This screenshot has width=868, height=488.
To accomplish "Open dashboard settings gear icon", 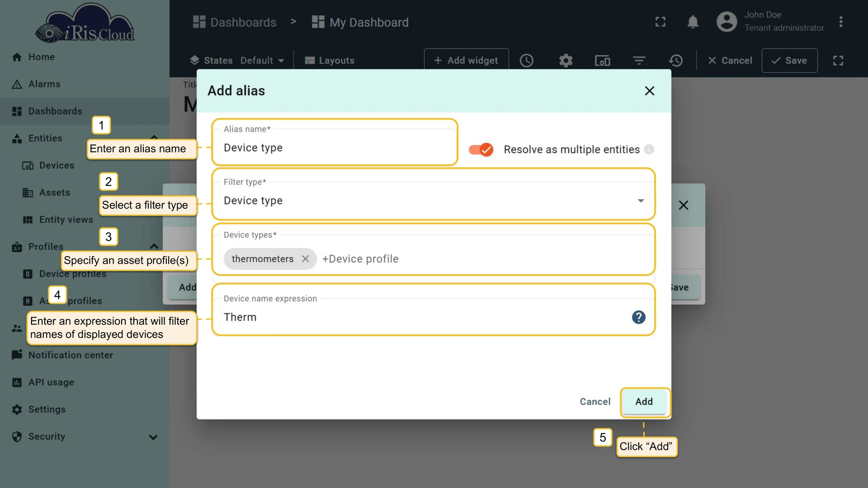I will (566, 61).
